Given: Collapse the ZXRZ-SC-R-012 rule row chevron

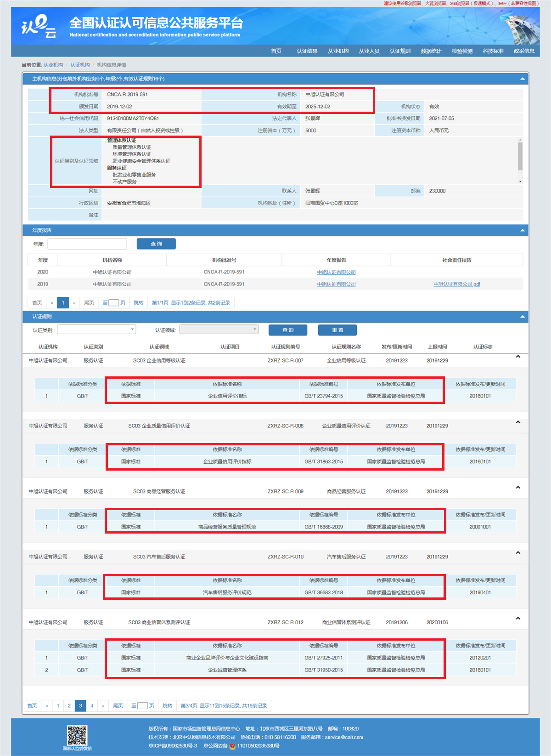Looking at the screenshot, I should click(x=518, y=619).
